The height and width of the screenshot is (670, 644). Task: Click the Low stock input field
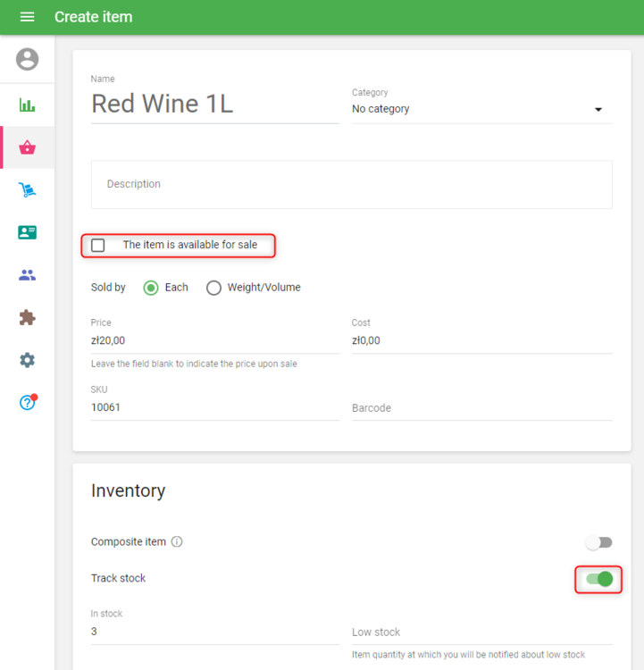point(481,632)
